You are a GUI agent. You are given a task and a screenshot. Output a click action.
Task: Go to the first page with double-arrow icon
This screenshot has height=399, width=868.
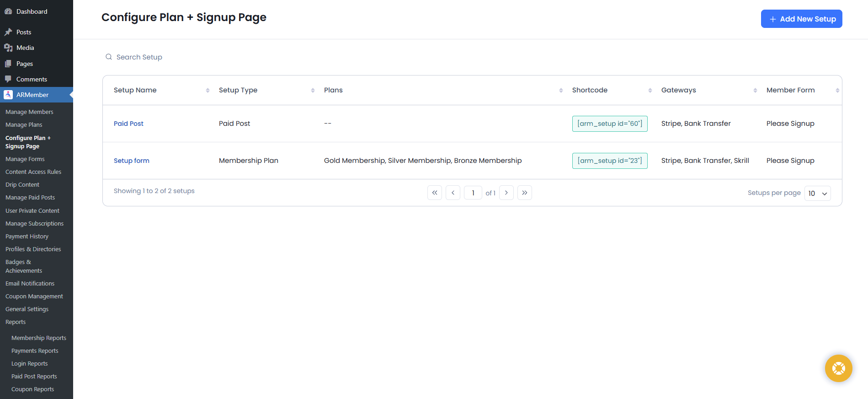click(435, 193)
